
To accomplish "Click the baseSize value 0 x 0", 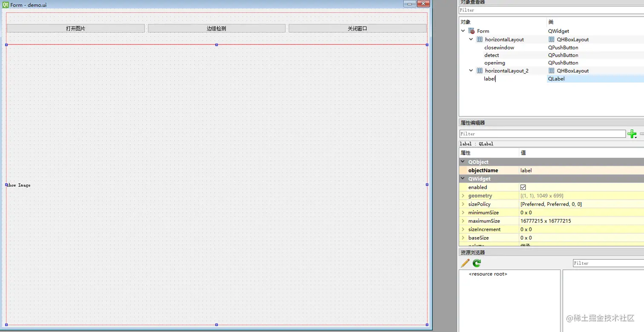I will pos(526,238).
